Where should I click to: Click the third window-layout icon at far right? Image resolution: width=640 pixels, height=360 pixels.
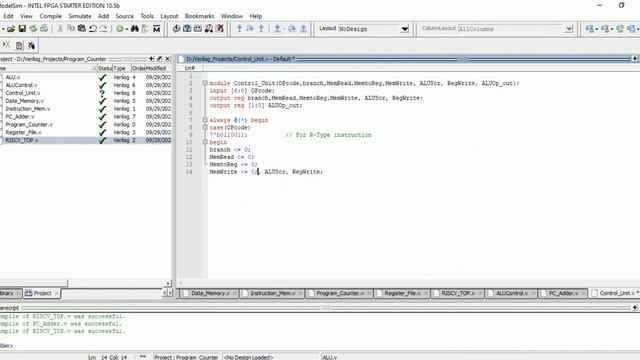[x=620, y=29]
